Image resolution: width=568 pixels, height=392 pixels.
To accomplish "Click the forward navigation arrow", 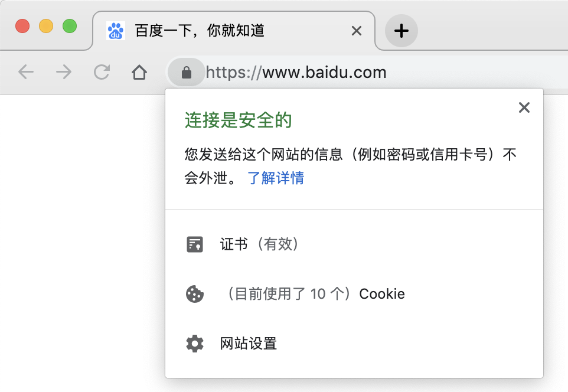I will (x=63, y=73).
